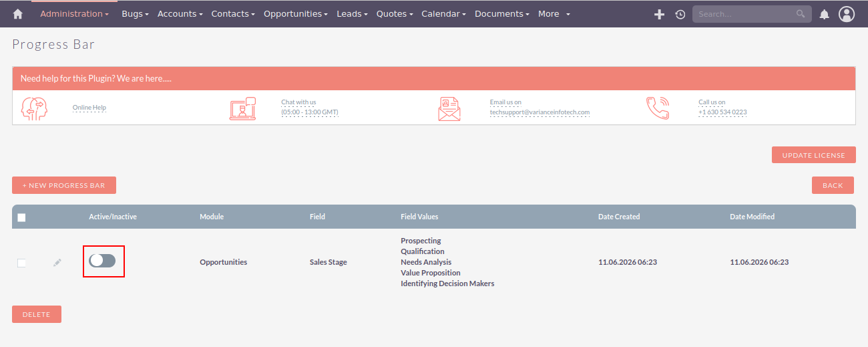Expand the Calendar menu
868x347 pixels.
point(444,14)
